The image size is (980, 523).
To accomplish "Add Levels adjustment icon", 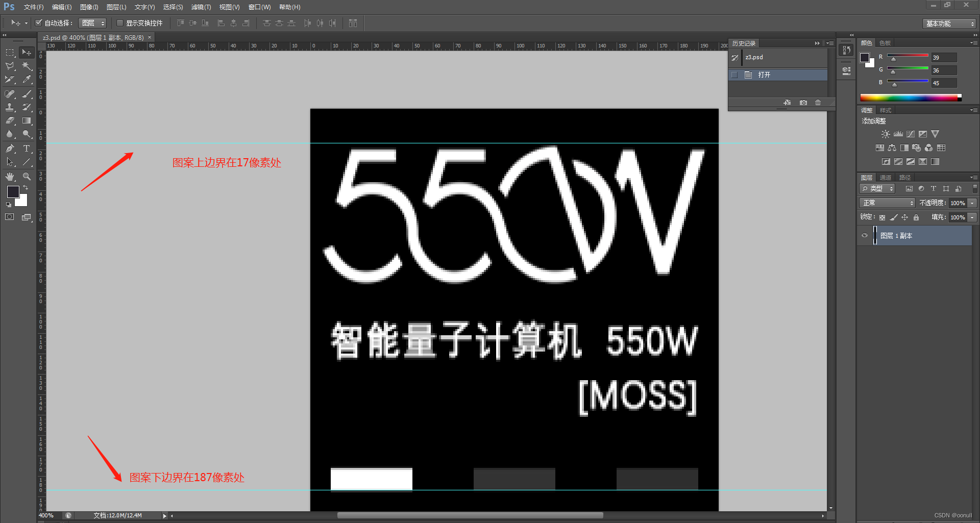I will click(898, 134).
